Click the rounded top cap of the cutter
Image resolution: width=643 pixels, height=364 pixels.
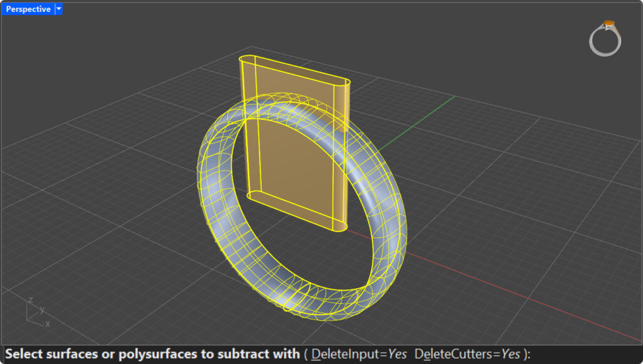pos(295,69)
